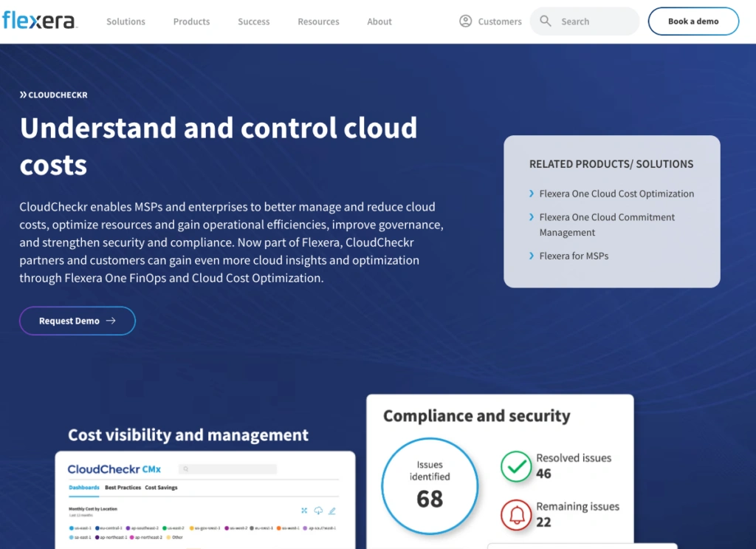Click the pencil edit icon in CloudCheckr dashboard
This screenshot has height=549, width=756.
(332, 511)
